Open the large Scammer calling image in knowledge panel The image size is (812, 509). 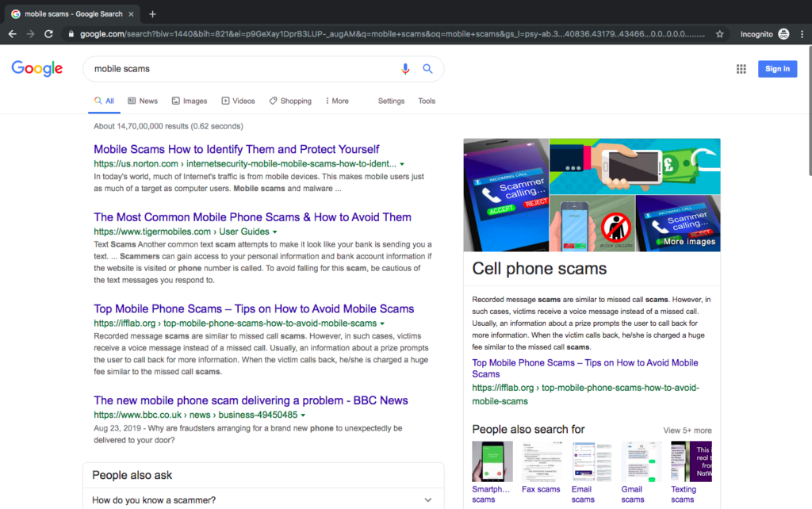tap(506, 195)
